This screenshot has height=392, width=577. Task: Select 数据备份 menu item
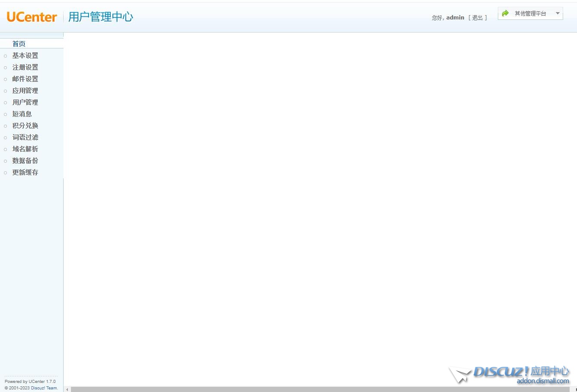click(x=25, y=161)
